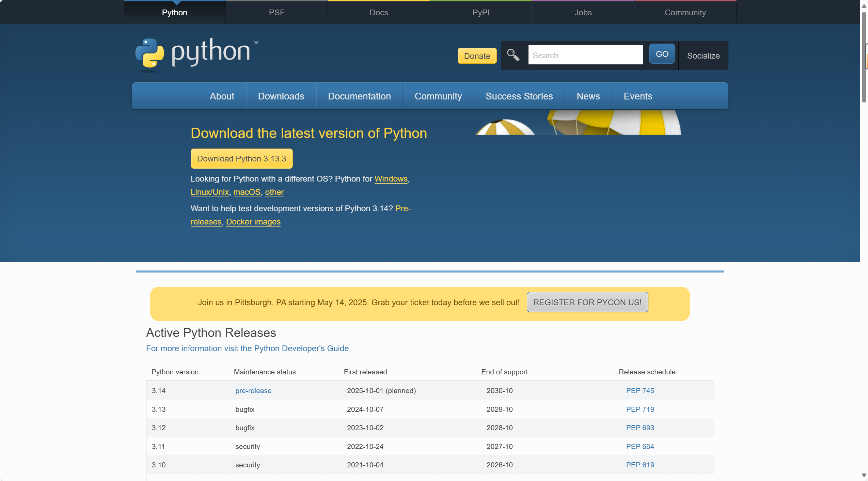Switch to the PSF top tab
This screenshot has width=868, height=481.
(x=276, y=13)
